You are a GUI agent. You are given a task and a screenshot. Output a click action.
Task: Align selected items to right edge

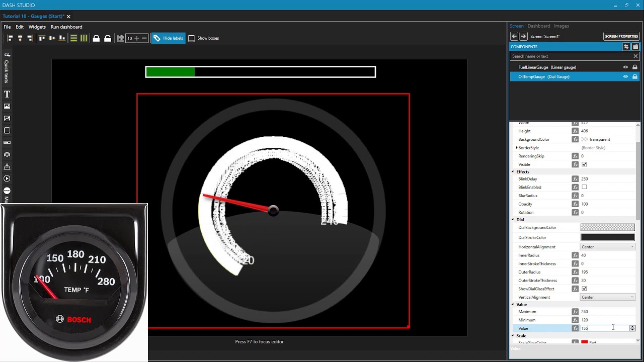[30, 38]
